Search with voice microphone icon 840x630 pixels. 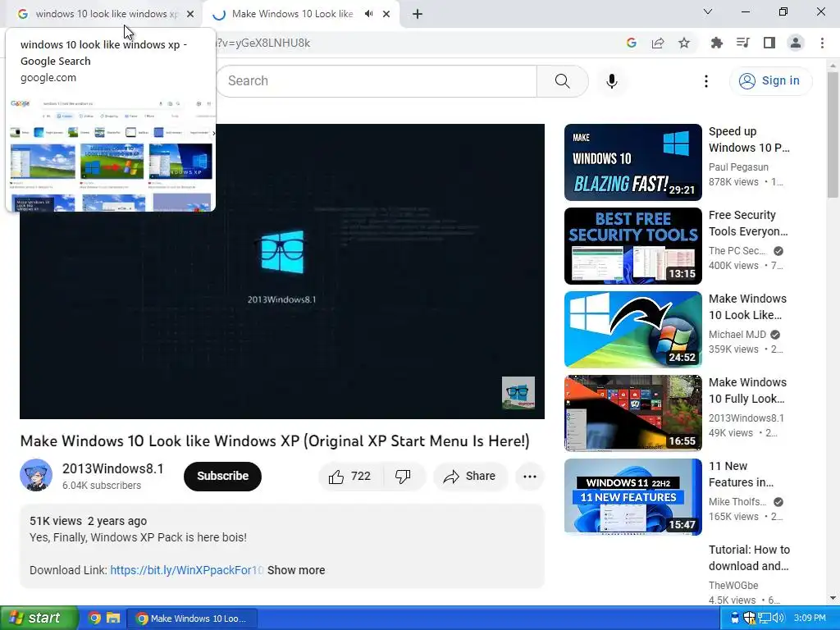(x=612, y=81)
